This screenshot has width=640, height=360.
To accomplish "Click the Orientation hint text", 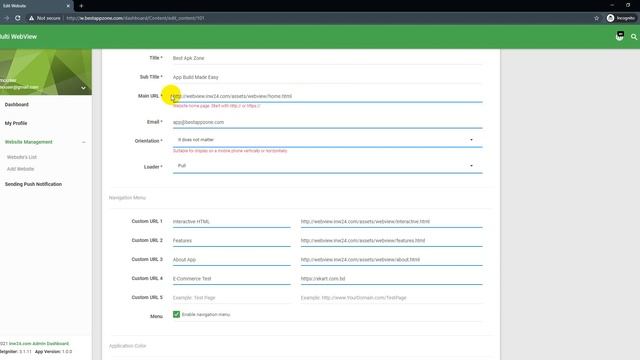I will point(230,151).
